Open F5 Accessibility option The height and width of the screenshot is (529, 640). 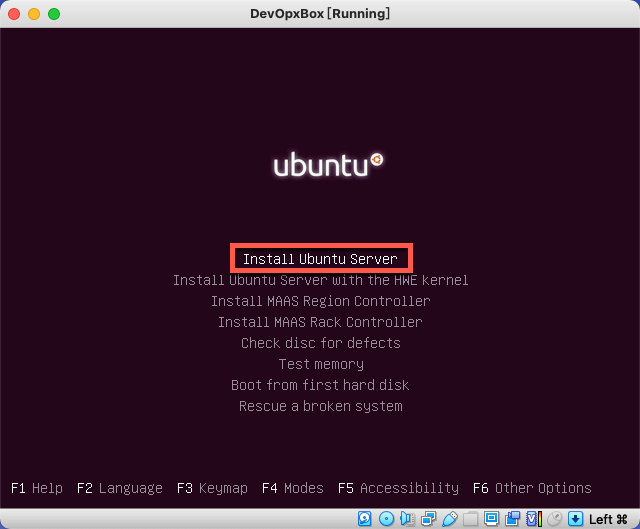click(x=398, y=488)
